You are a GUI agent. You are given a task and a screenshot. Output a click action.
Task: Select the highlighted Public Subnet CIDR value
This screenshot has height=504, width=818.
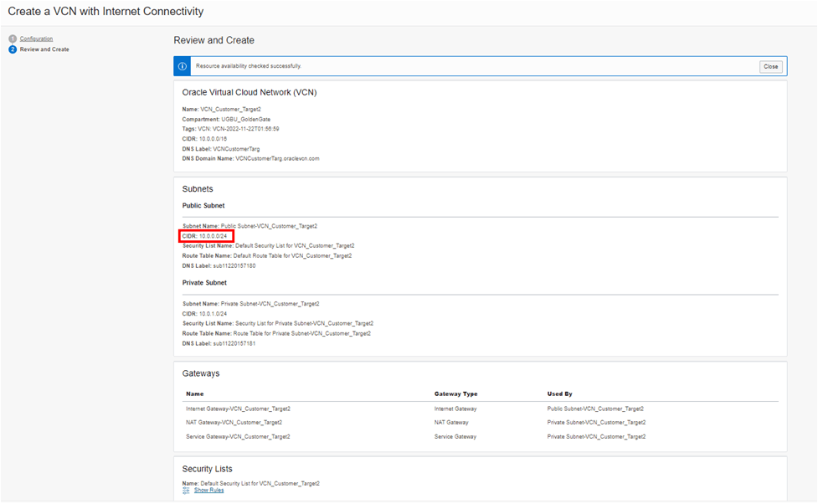click(208, 235)
